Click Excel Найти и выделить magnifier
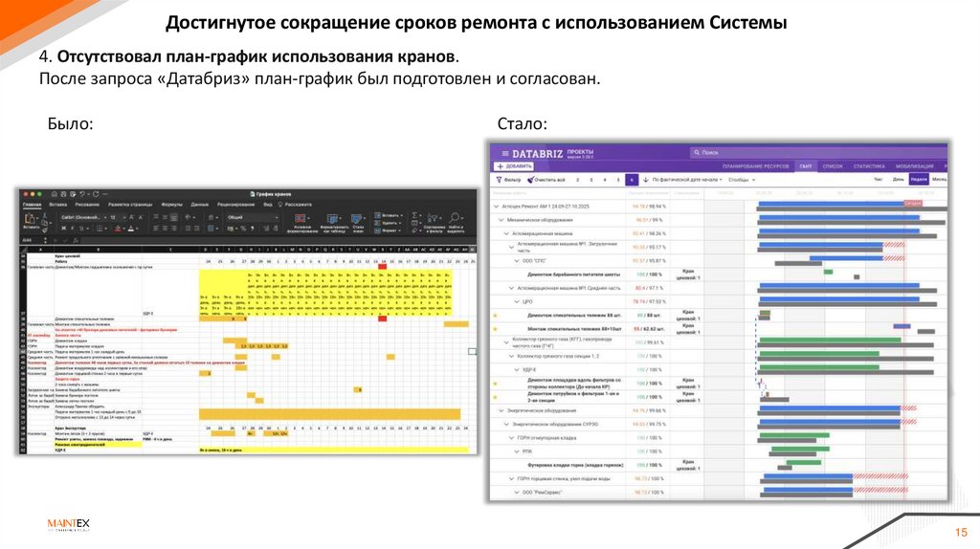980x549 pixels. [x=455, y=218]
